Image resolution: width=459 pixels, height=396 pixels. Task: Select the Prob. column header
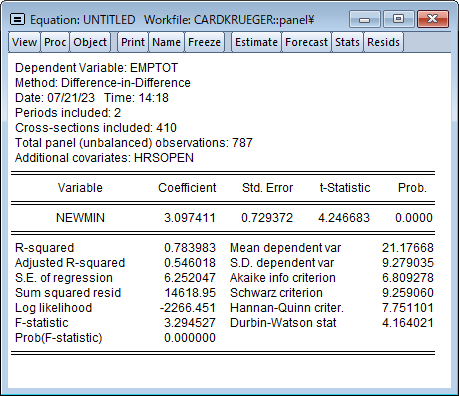click(412, 188)
